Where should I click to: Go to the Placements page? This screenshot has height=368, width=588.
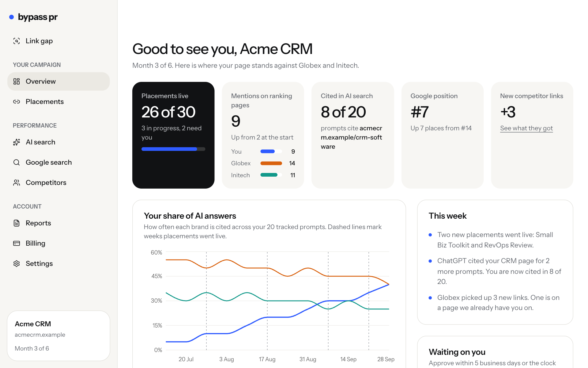58,102
